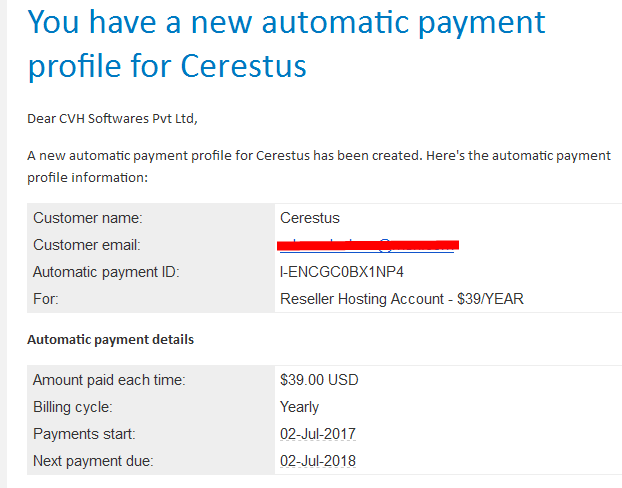Image resolution: width=622 pixels, height=488 pixels.
Task: Click the paragraph about new payment profile created
Action: pos(319,166)
